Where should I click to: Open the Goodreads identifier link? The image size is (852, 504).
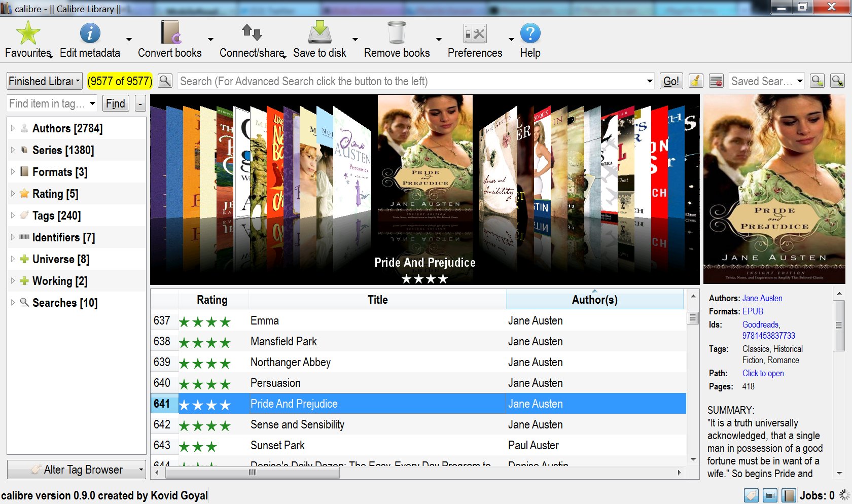(761, 325)
